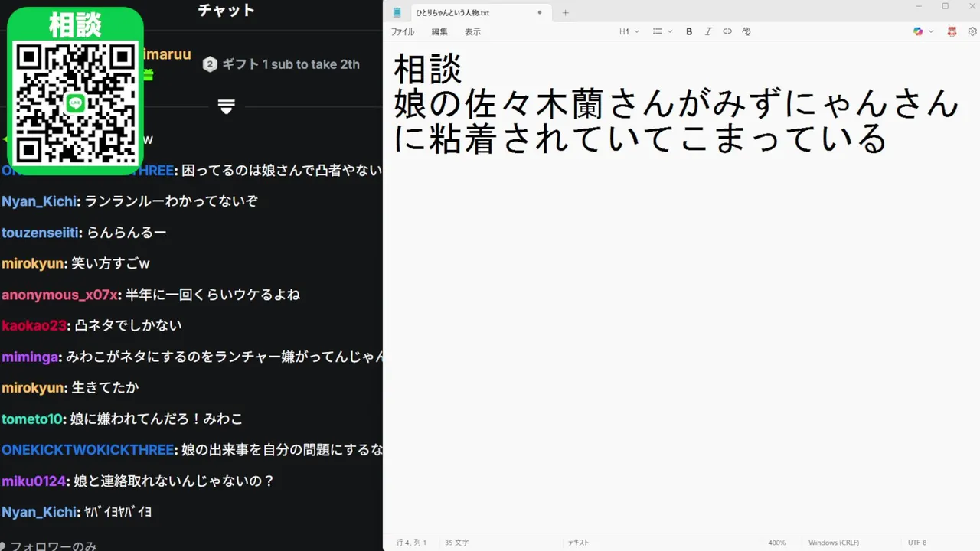
Task: Click the チャット header title
Action: coord(226,10)
